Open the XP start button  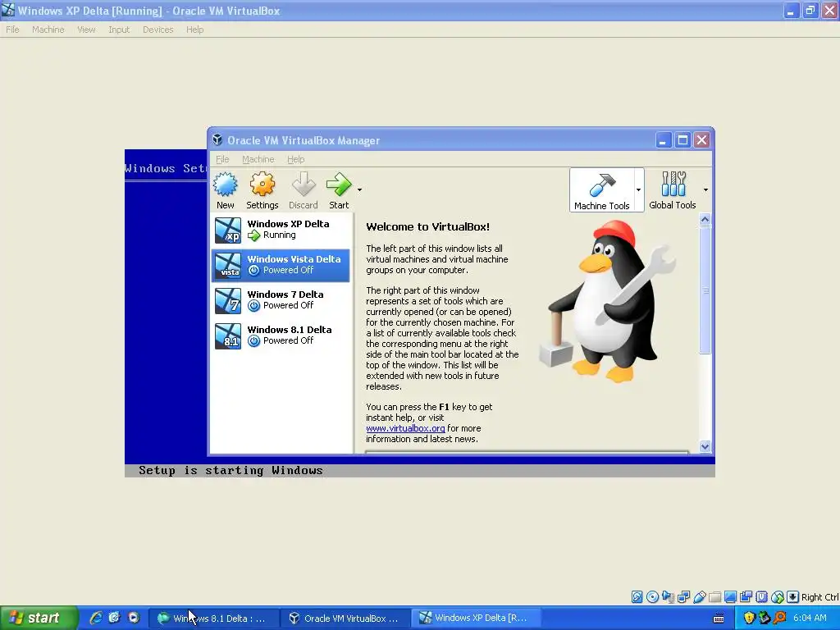click(39, 618)
